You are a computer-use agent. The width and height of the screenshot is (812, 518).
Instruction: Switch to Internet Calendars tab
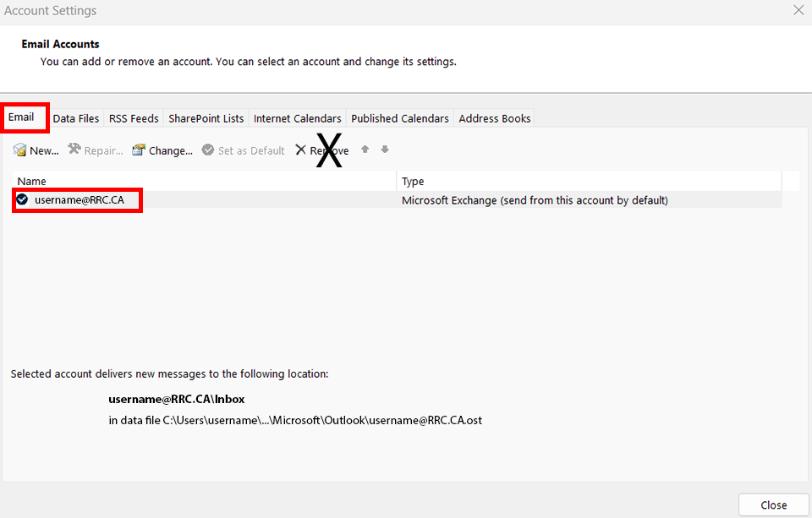298,118
